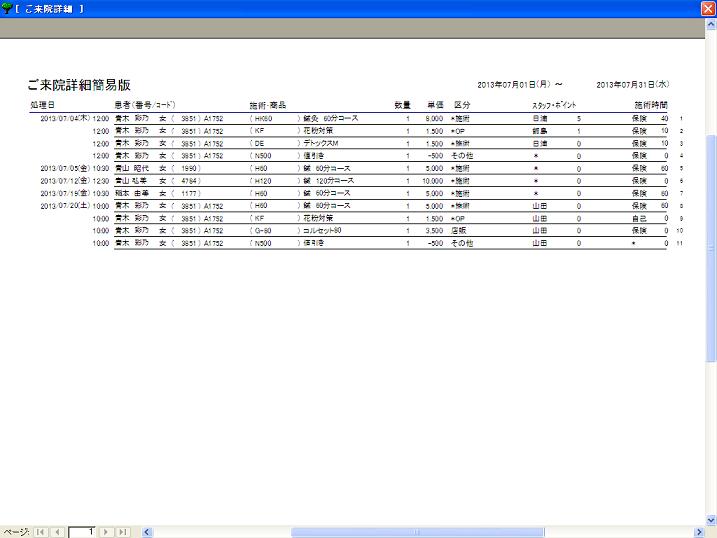This screenshot has width=717, height=538.
Task: Click the スタッフ・ポイント column header
Action: click(554, 105)
